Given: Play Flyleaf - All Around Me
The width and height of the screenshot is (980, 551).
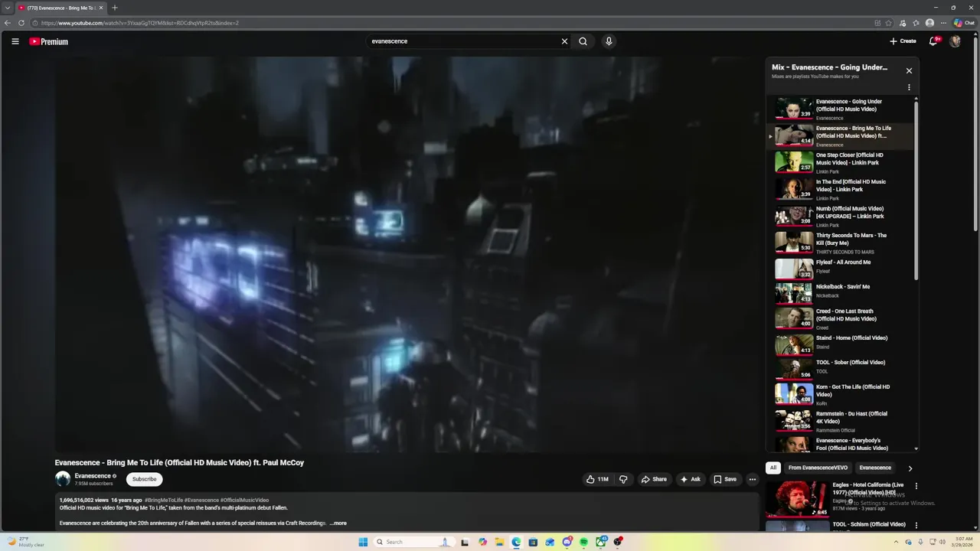Looking at the screenshot, I should pos(840,268).
